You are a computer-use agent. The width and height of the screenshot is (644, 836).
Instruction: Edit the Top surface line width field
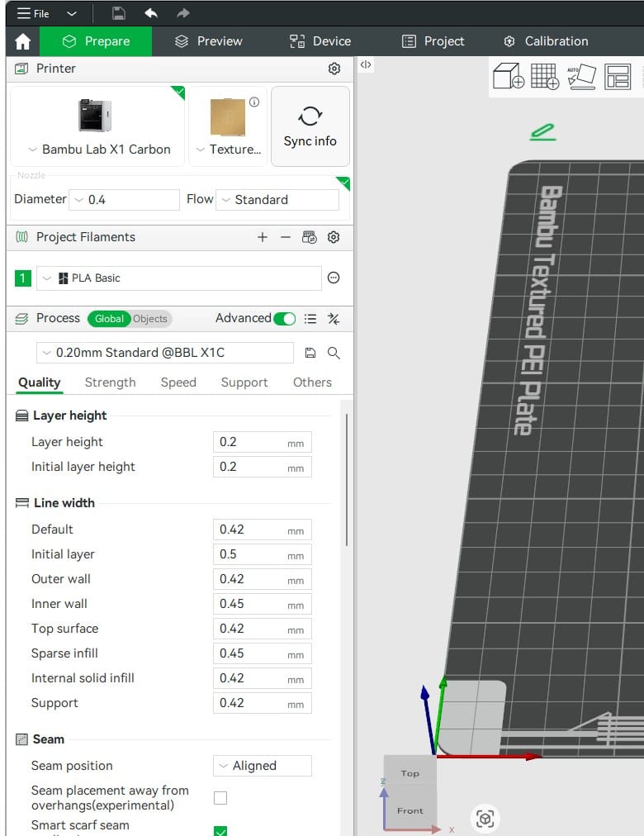click(x=262, y=629)
